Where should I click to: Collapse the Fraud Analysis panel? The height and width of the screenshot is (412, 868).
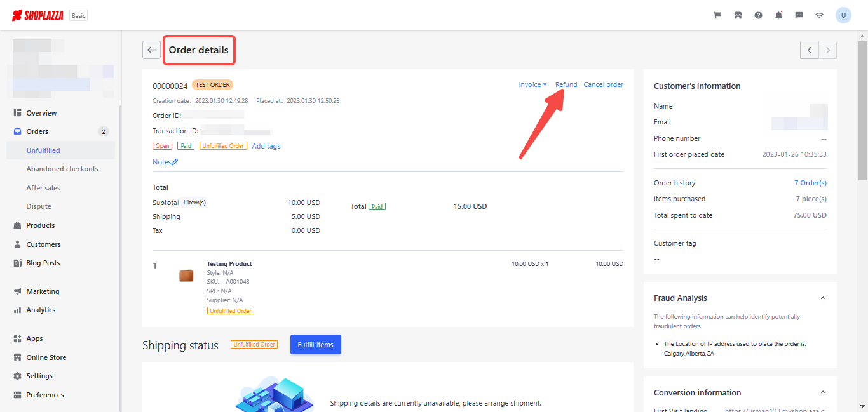tap(823, 298)
